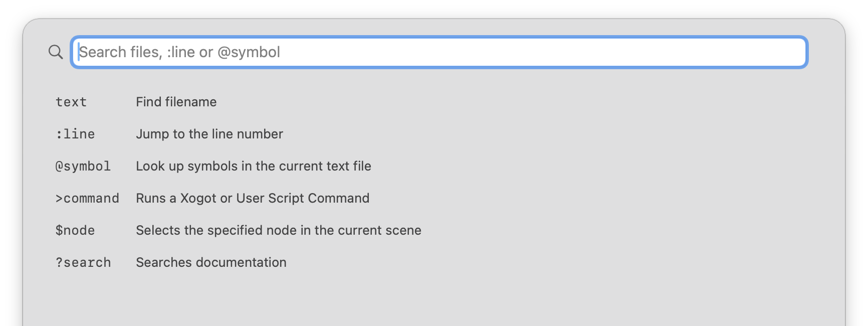Click 'User Script Command' in command row
This screenshot has height=326, width=868.
303,198
